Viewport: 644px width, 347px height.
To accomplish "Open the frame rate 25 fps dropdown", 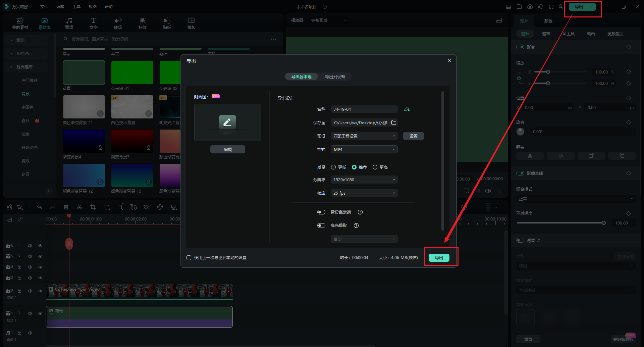I will pos(364,193).
